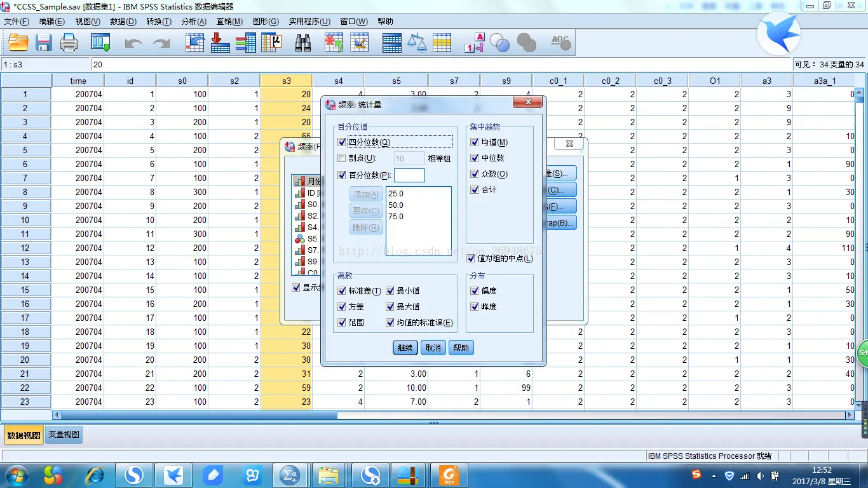Viewport: 868px width, 488px height.
Task: Toggle the 中位数 checkbox
Action: click(475, 158)
